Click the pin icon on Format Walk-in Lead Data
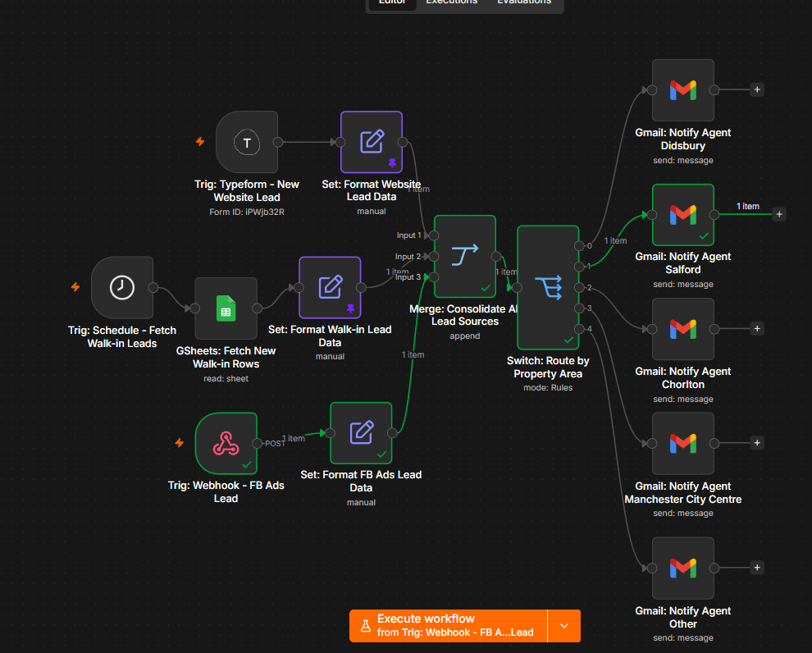 click(350, 308)
